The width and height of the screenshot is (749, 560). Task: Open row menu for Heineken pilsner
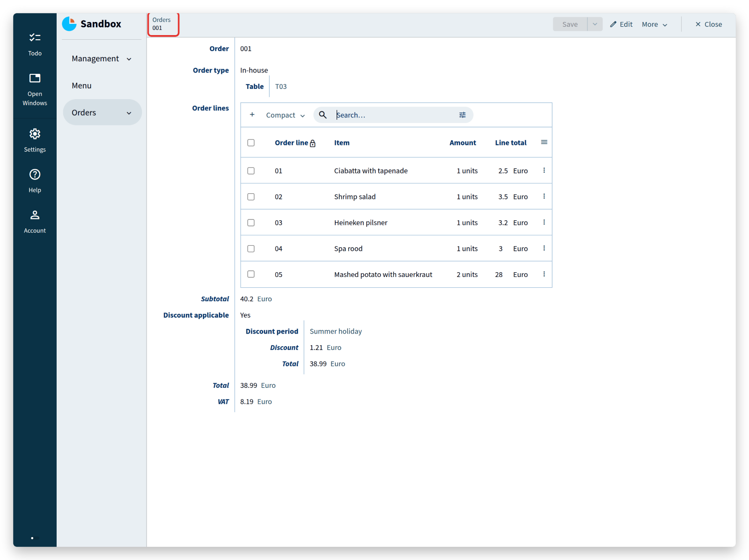tap(544, 222)
